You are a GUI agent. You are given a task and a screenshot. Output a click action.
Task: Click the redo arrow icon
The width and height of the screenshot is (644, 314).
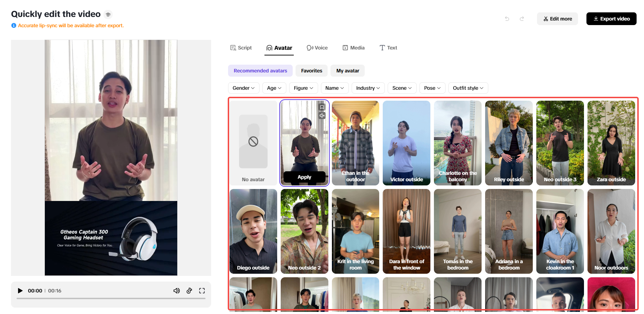pos(522,19)
